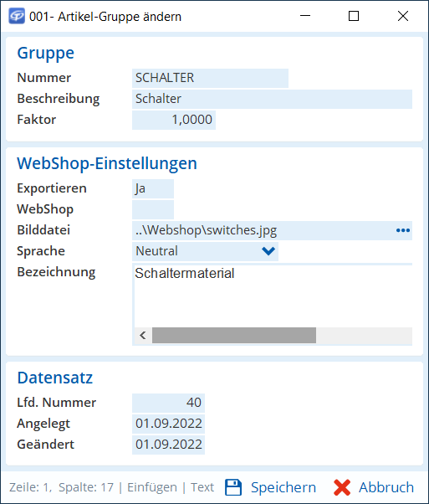This screenshot has height=504, width=429.
Task: Select the Lfd. Nummer field
Action: click(x=168, y=403)
